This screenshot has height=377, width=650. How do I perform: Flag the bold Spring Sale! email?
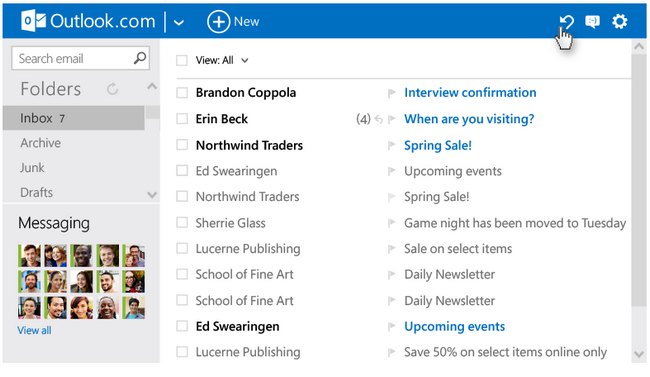coord(391,146)
